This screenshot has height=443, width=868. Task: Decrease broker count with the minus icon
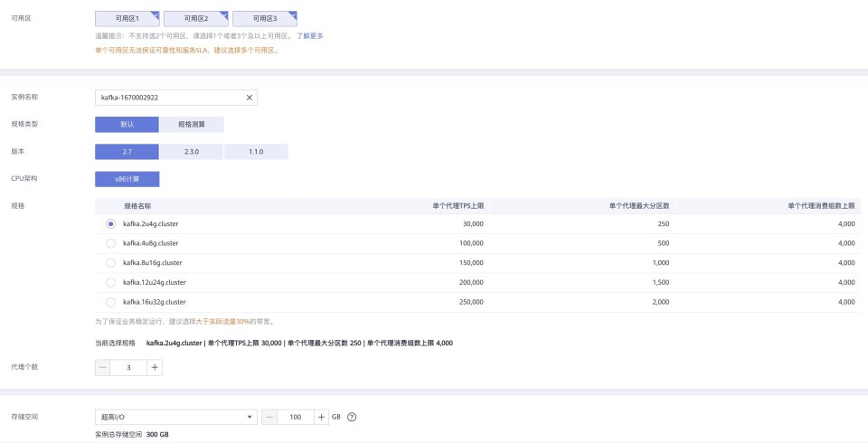[x=103, y=367]
